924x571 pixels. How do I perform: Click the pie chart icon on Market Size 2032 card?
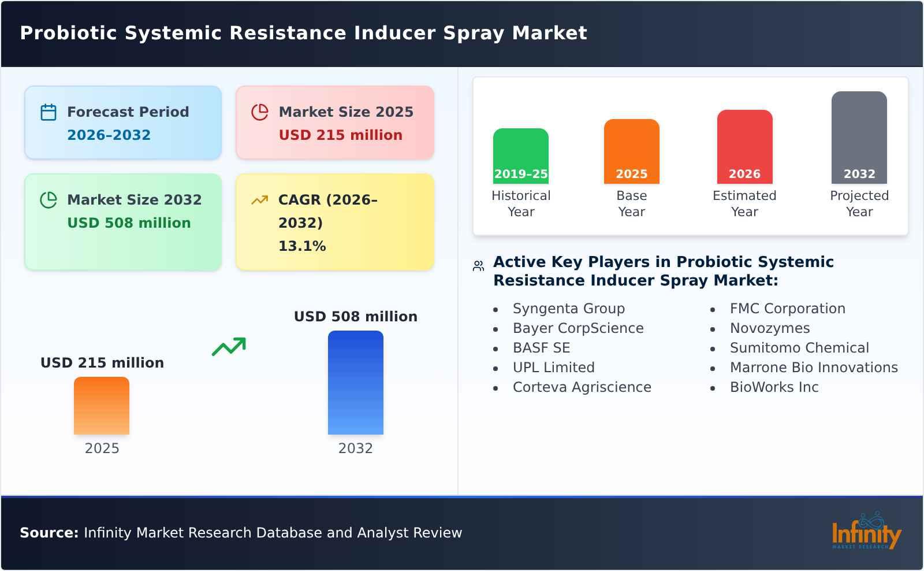[49, 200]
